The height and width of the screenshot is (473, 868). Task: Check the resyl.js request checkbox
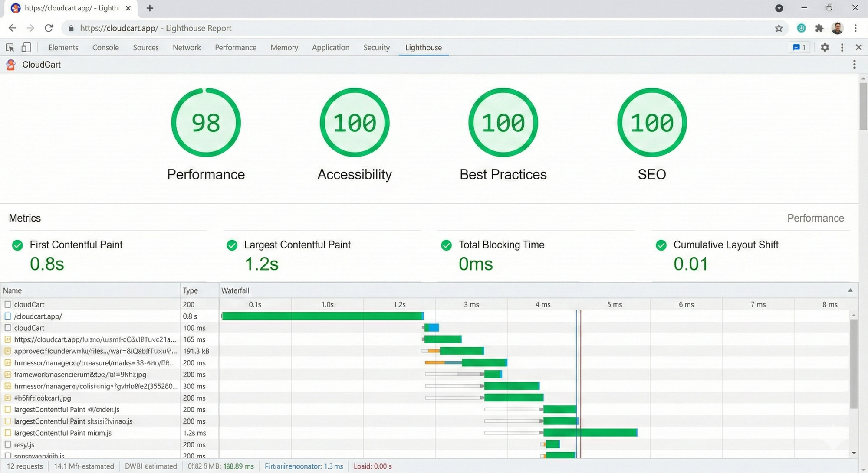point(7,444)
